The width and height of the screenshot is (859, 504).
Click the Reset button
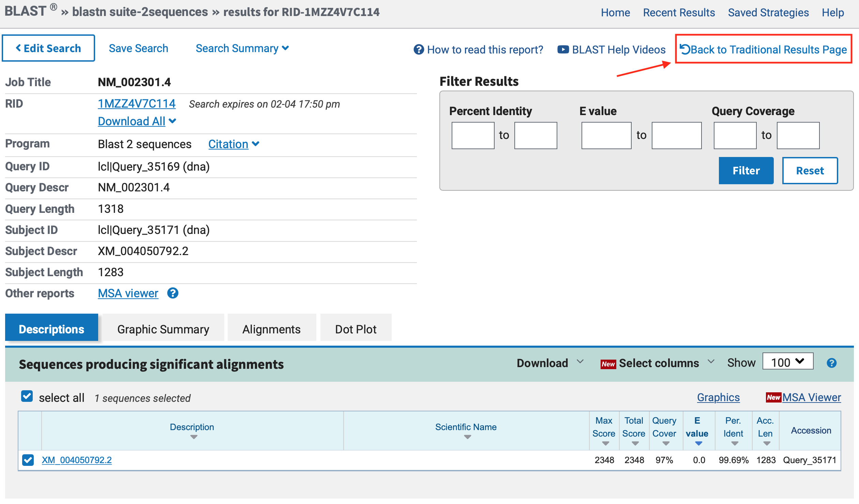[810, 171]
